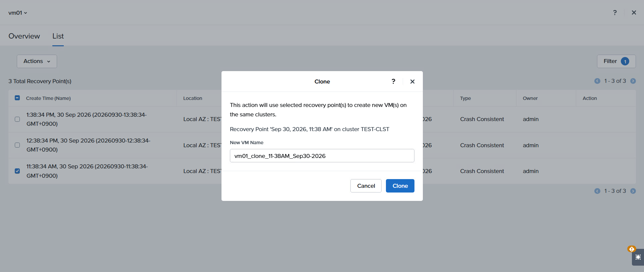
Task: Select the 1:38:34 PM recovery point checkbox
Action: click(17, 119)
